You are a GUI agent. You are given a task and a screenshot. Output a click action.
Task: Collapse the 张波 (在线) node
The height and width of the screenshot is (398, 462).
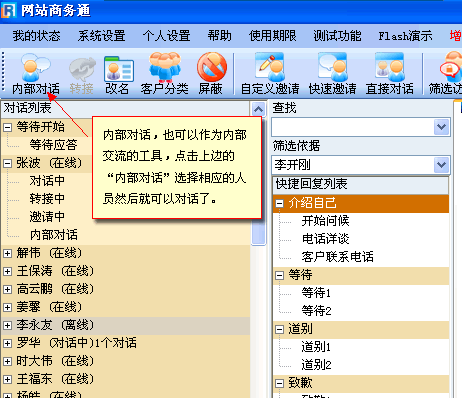point(7,163)
